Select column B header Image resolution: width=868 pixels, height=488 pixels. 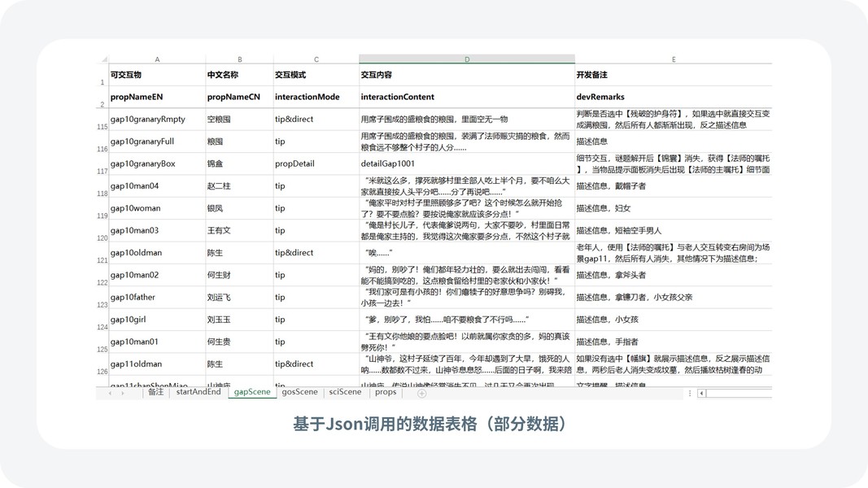click(x=240, y=59)
